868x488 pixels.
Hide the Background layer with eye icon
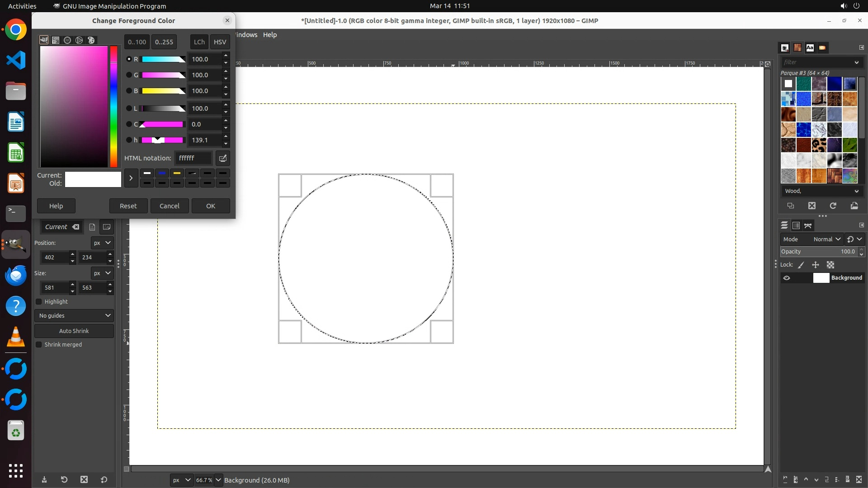tap(787, 278)
